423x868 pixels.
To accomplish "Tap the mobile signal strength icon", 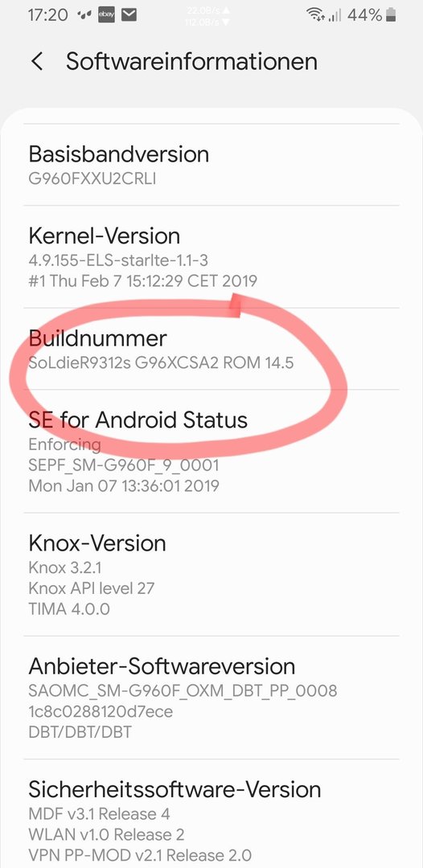I will point(335,16).
